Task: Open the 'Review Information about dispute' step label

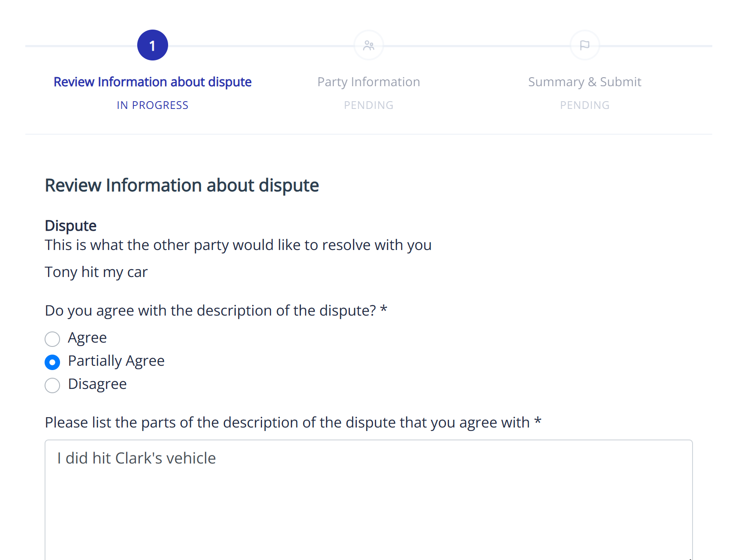Action: (152, 82)
